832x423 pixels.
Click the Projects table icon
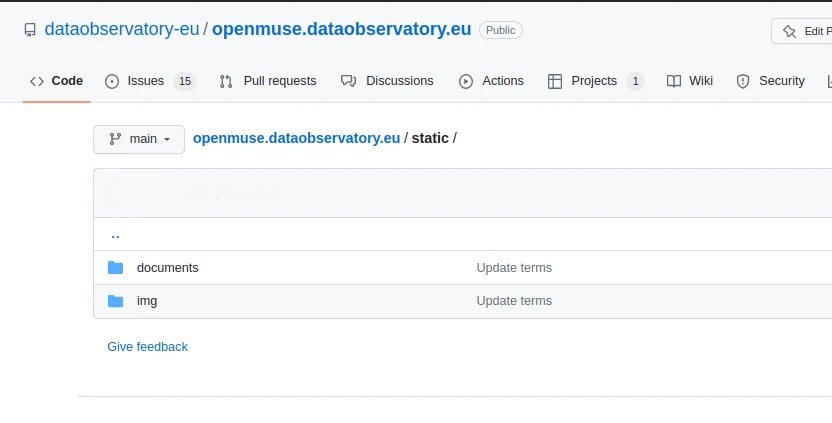(x=555, y=81)
